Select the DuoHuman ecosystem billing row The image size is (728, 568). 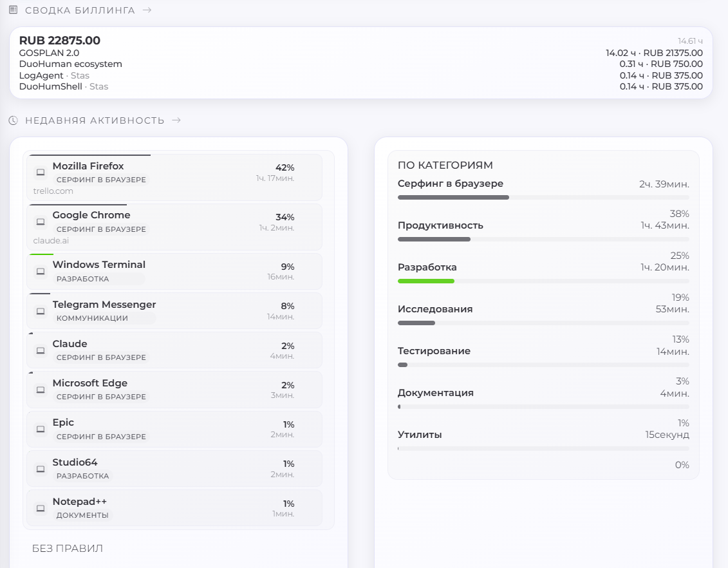(x=360, y=64)
